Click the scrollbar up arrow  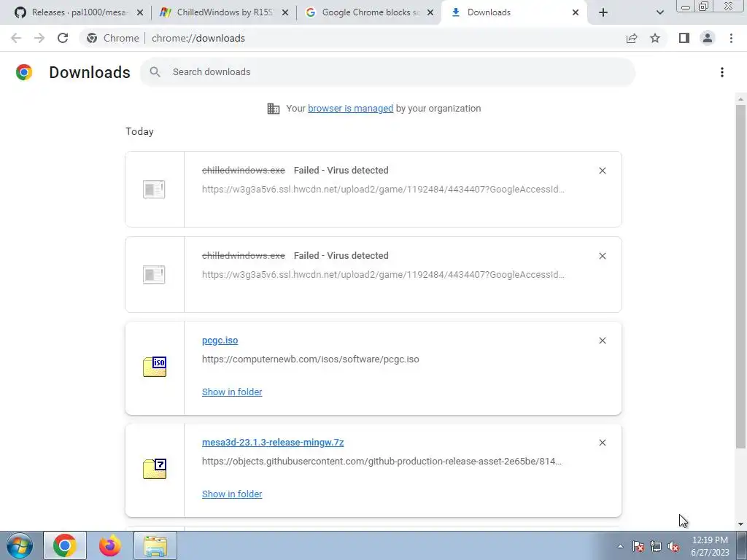[740, 99]
